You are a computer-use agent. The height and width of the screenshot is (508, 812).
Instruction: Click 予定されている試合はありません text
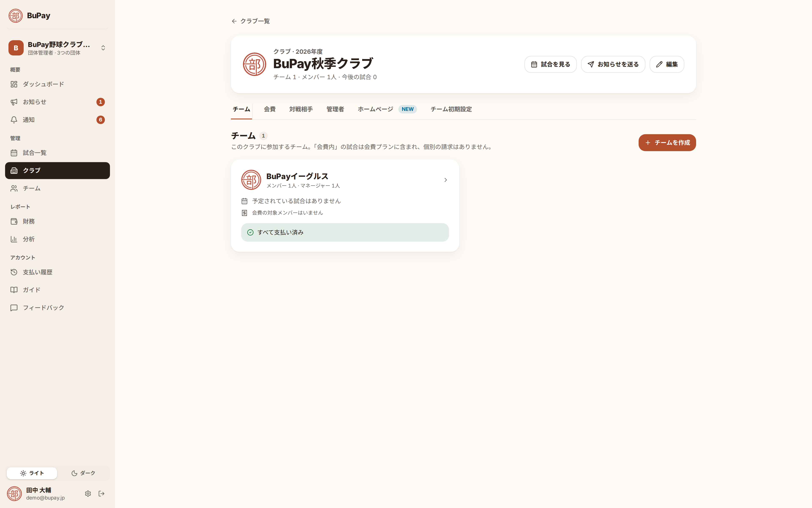point(296,201)
